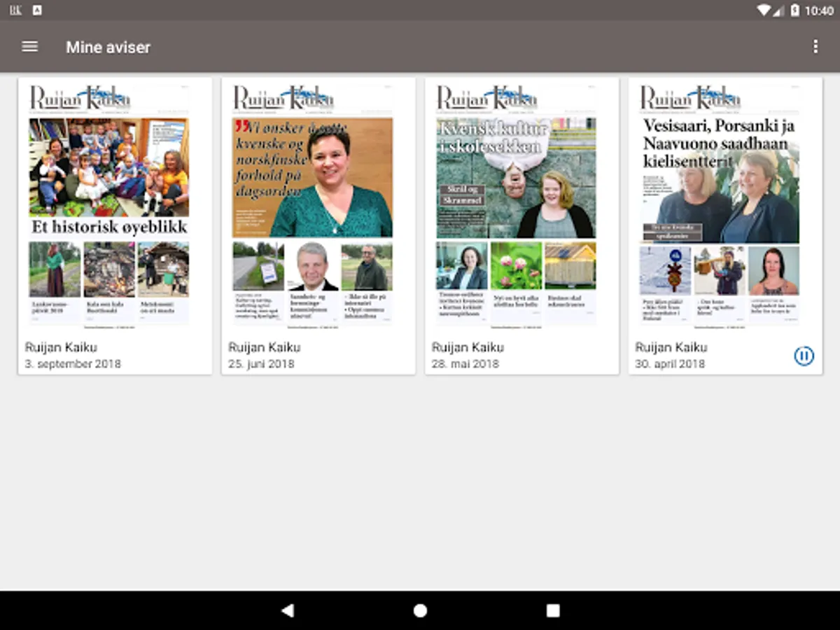Viewport: 840px width, 630px height.
Task: Open the 25. juni 2018 newspaper cover
Action: [313, 206]
